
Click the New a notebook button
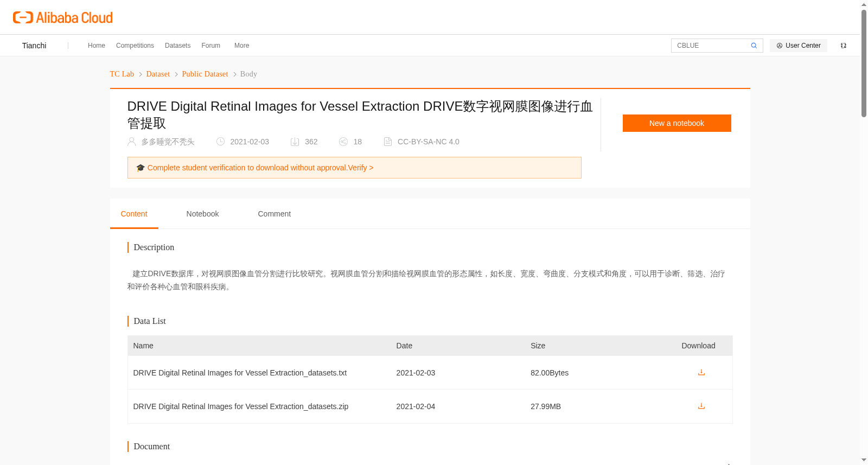(676, 123)
